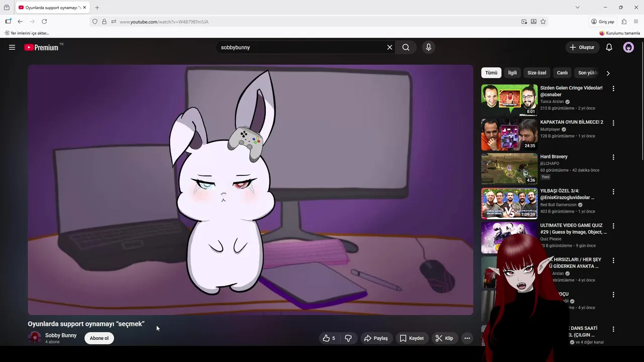The image size is (644, 362).
Task: Open options for HIRSIZLARI / HER ŞEY video
Action: tap(613, 260)
